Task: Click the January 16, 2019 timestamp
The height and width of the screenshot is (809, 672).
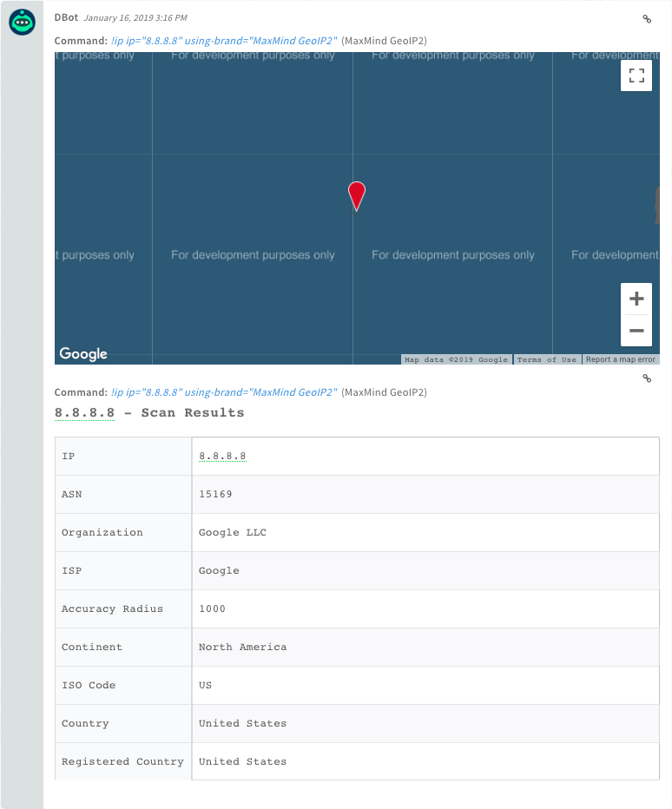Action: tap(135, 18)
